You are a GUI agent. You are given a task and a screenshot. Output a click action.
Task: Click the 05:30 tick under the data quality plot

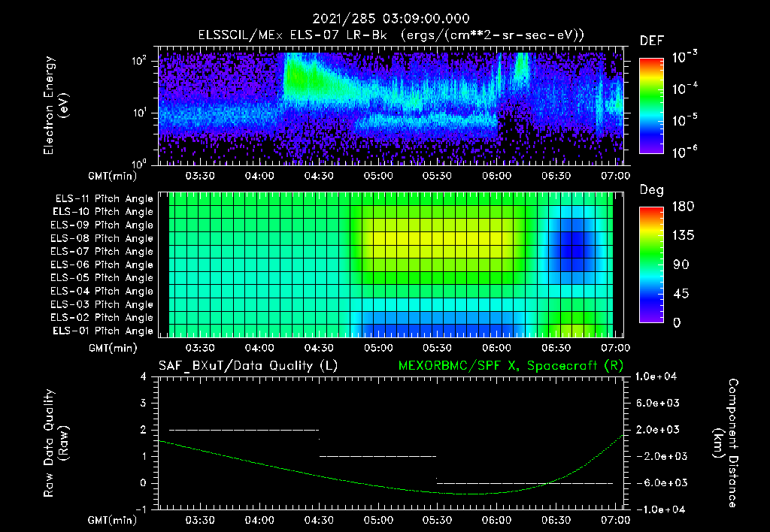coord(437,520)
